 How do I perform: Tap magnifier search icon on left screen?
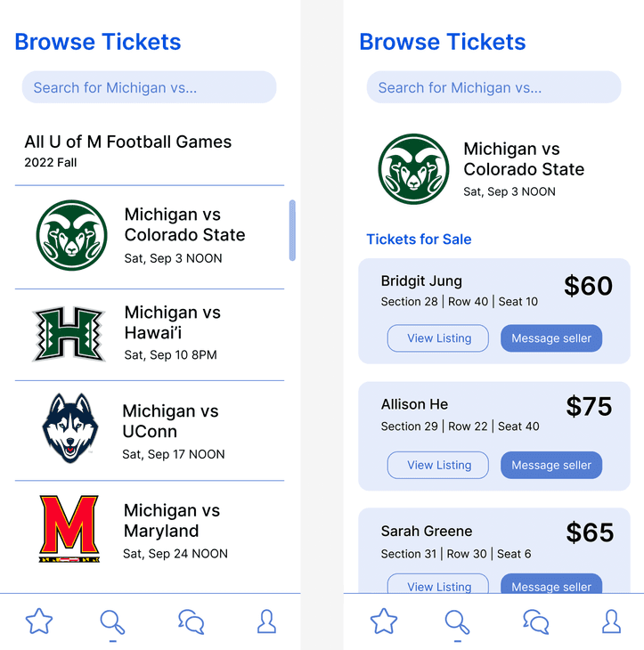[112, 622]
